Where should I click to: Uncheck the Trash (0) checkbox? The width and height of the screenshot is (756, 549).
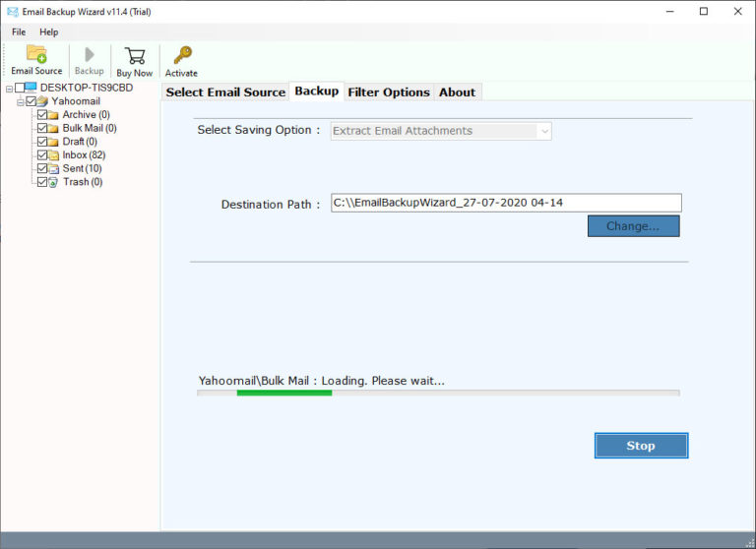pyautogui.click(x=42, y=182)
